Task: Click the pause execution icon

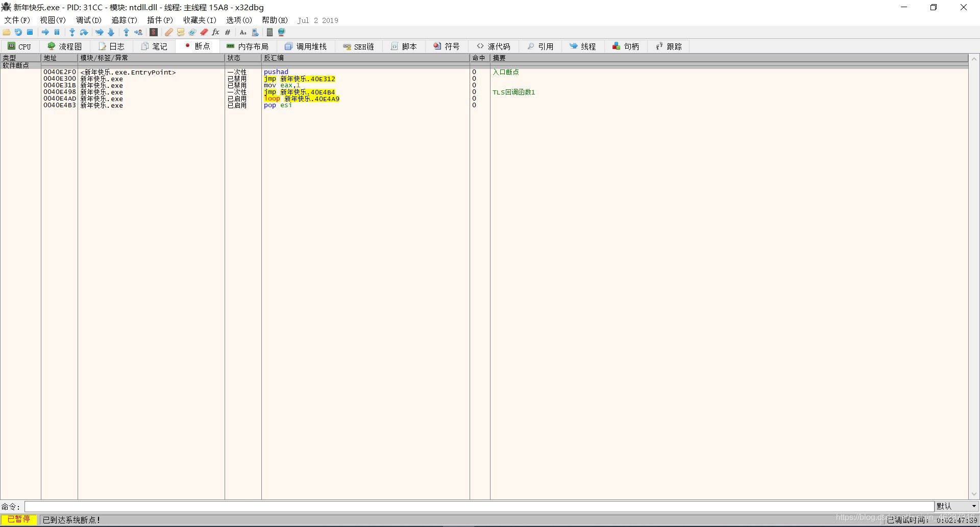Action: pos(57,32)
